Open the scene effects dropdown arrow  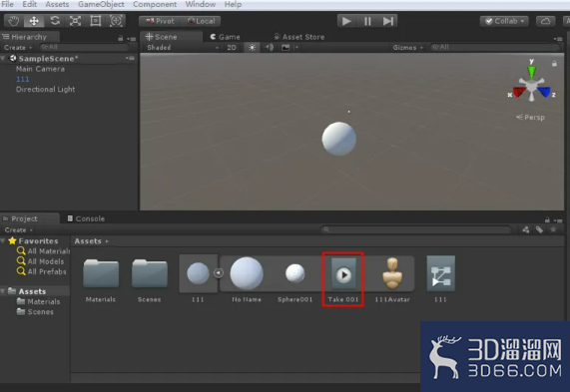tap(296, 47)
